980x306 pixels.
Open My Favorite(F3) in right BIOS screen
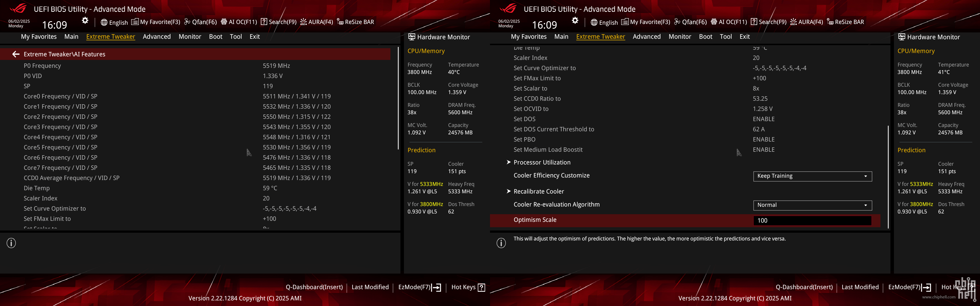(x=646, y=22)
